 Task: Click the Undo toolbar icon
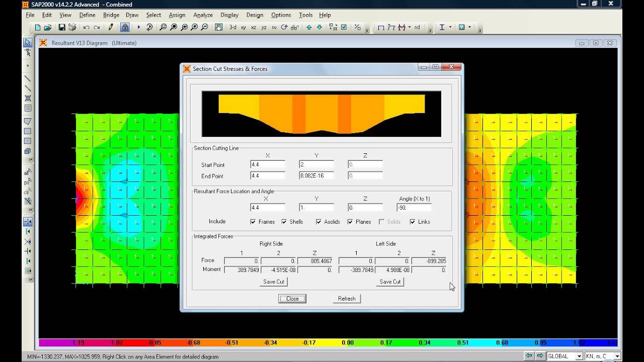(86, 27)
